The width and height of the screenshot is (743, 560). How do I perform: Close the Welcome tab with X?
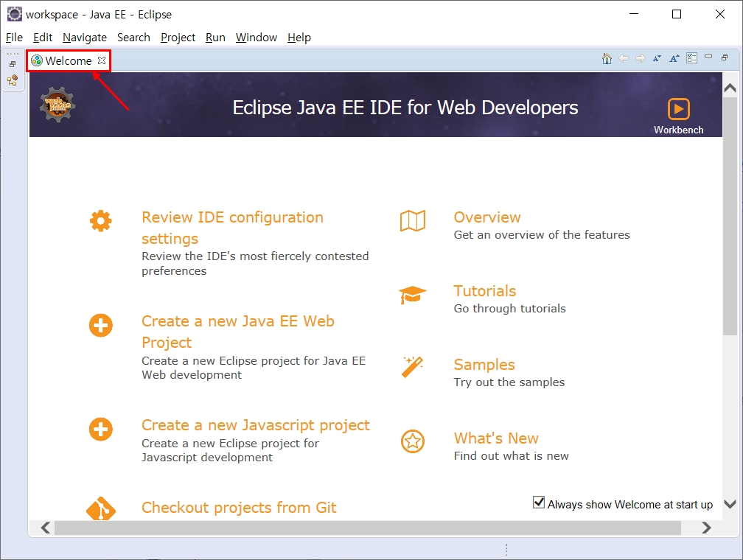(102, 60)
